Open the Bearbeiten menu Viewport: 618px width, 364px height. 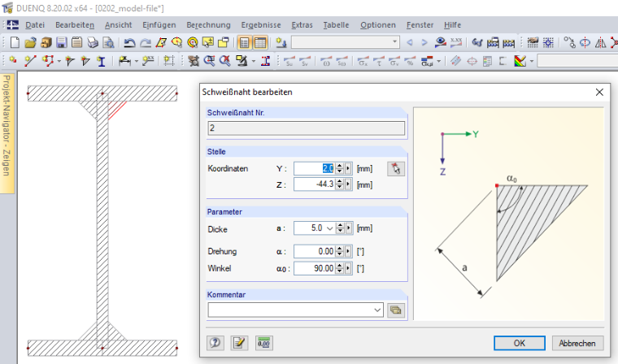(x=75, y=25)
